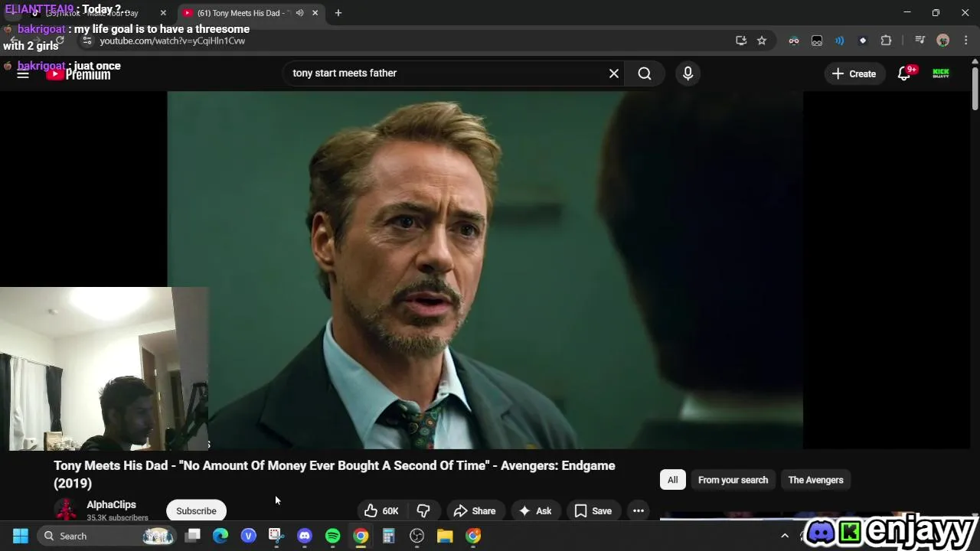Open the Ask AI button
This screenshot has width=980, height=551.
click(535, 510)
